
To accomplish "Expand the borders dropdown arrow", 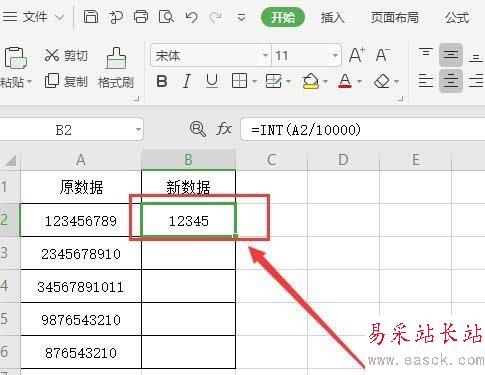I will [x=254, y=81].
